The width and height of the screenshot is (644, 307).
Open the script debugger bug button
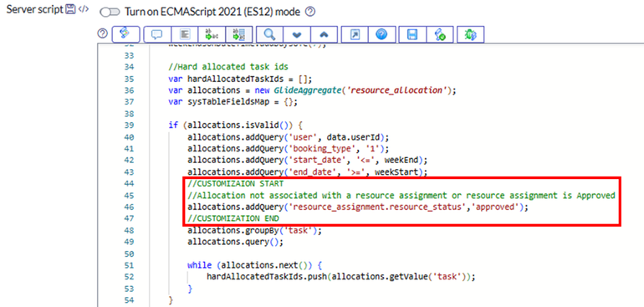coord(471,34)
